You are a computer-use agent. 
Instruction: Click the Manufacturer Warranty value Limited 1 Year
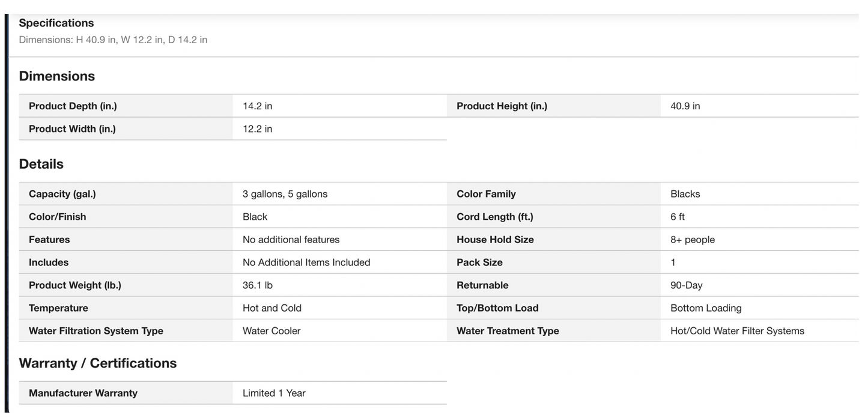(274, 393)
